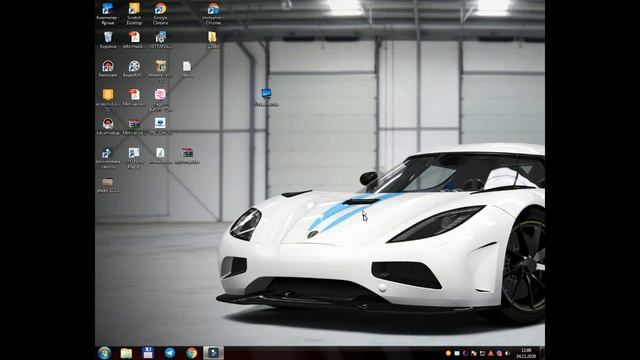640x360 pixels.
Task: Click the orange circle tray icon
Action: click(448, 353)
